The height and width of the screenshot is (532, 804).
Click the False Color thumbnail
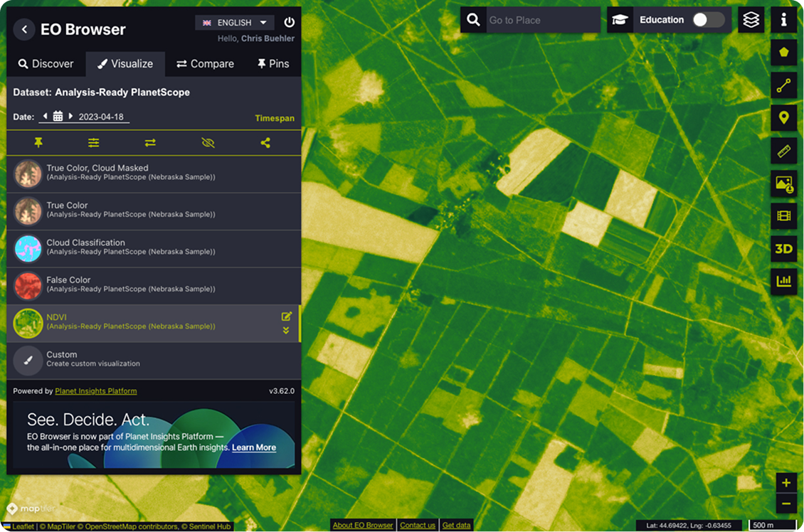pyautogui.click(x=28, y=286)
